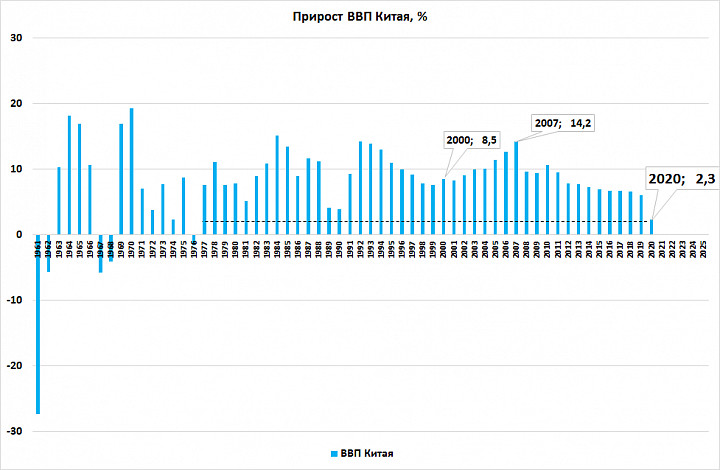Select the short 2020 bar

(651, 227)
